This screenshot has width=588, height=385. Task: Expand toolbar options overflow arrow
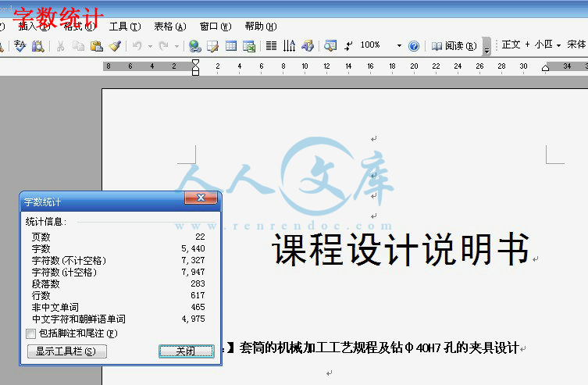486,46
